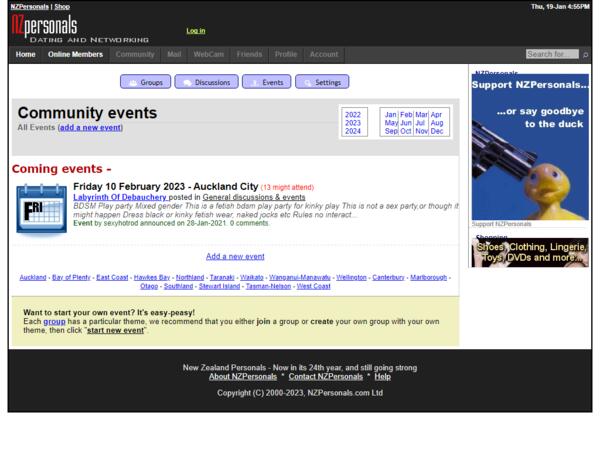This screenshot has height=450, width=600.
Task: Open the Account nav tab
Action: [324, 54]
